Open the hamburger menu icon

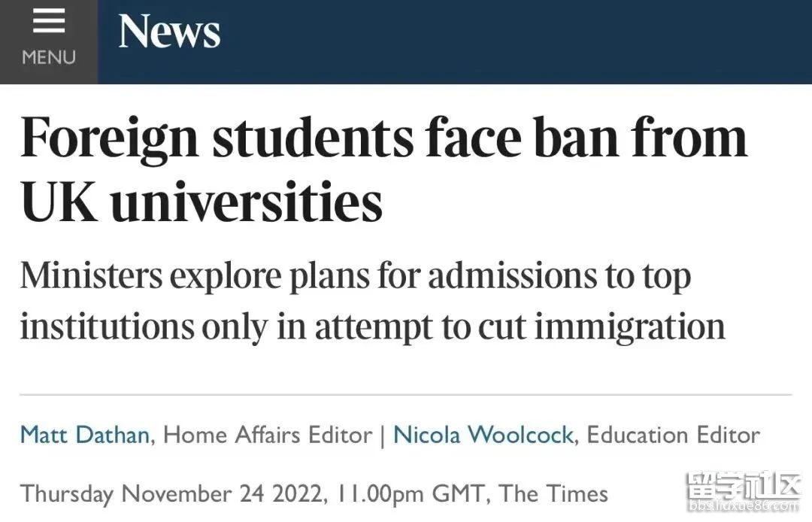click(48, 22)
